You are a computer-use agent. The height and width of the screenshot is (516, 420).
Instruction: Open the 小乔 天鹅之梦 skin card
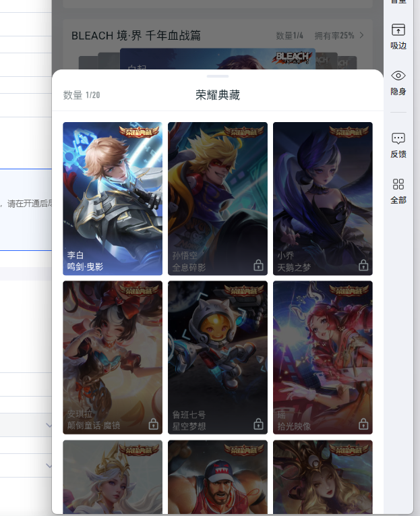point(323,198)
